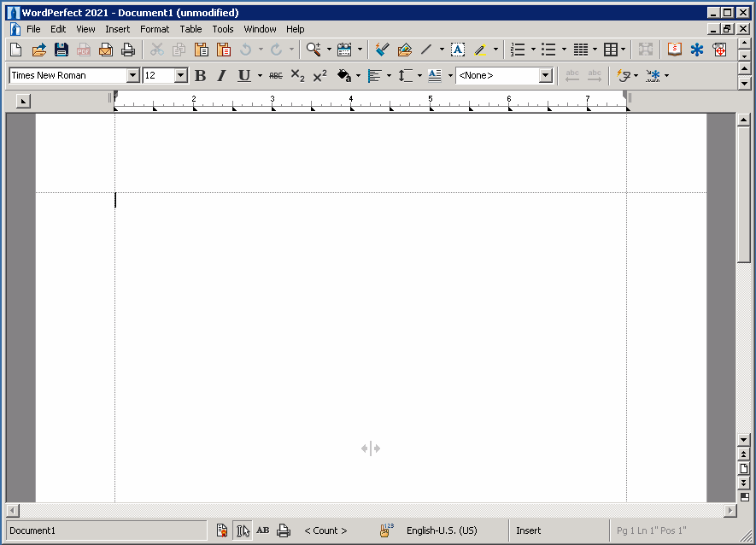756x545 pixels.
Task: Open a file with the Open icon
Action: pos(38,50)
